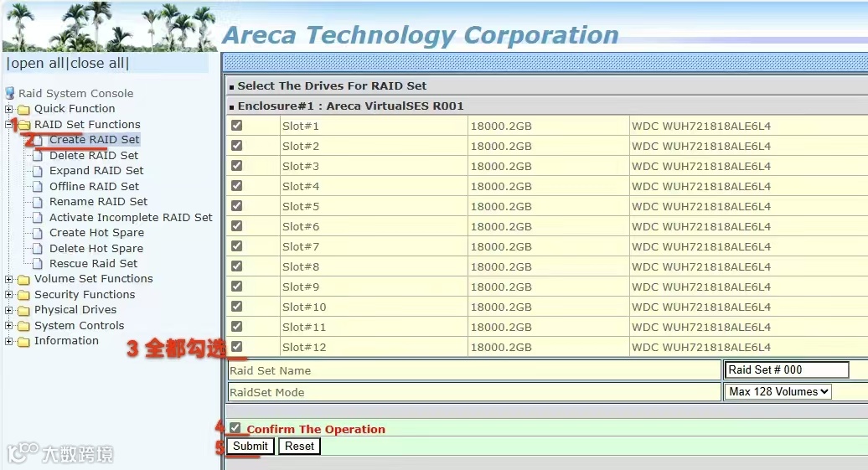The height and width of the screenshot is (470, 868).
Task: Expand the Information node
Action: pos(9,342)
